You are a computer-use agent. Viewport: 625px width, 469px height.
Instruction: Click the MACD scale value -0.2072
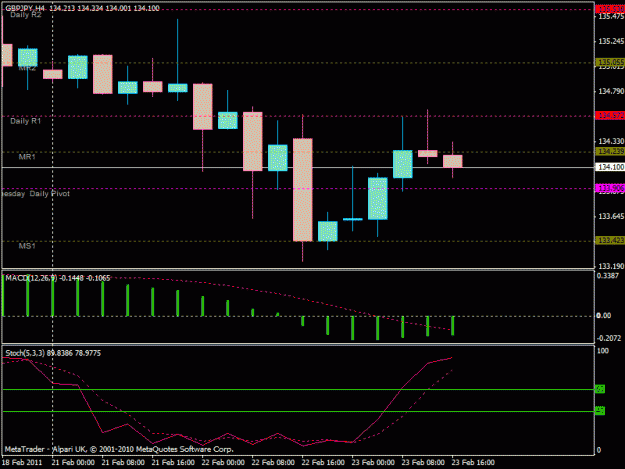tap(608, 338)
